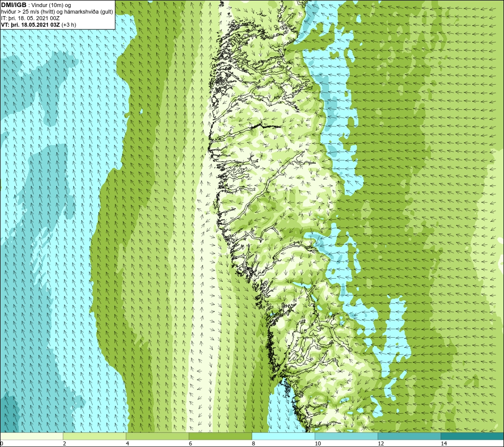Click the above-14 m/s dark teal swatch
The width and height of the screenshot is (504, 447).
(473, 436)
